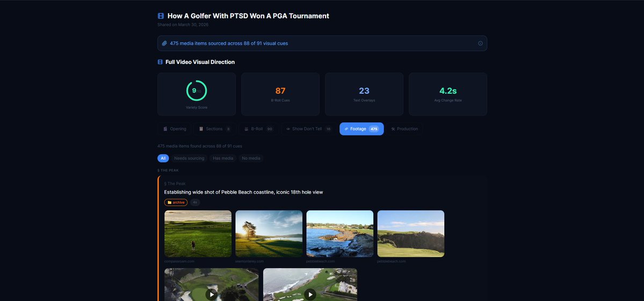Viewport: 644px width, 301px height.
Task: Click the compassroam.com source label
Action: point(179,261)
